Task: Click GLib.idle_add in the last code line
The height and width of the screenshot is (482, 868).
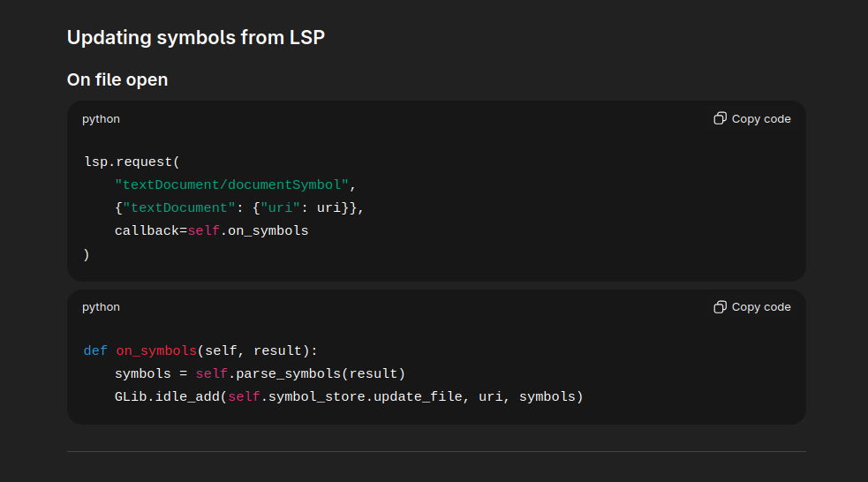Action: [x=167, y=396]
